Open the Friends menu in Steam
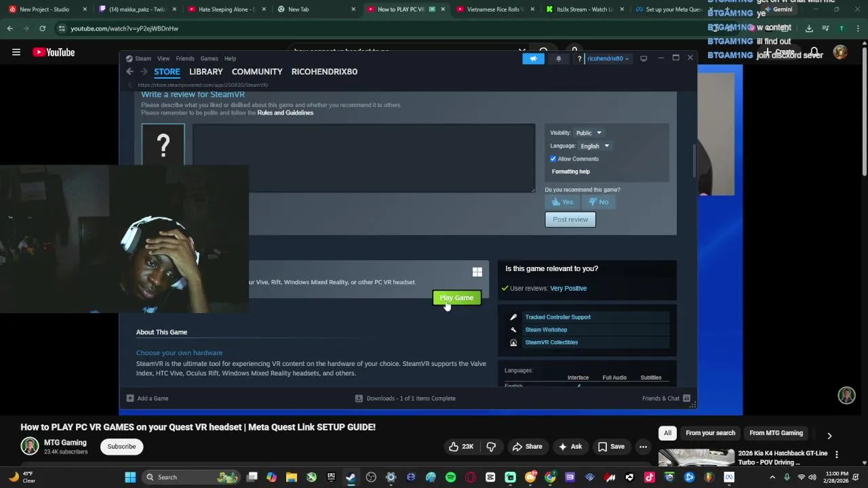Image resolution: width=868 pixels, height=488 pixels. click(185, 58)
